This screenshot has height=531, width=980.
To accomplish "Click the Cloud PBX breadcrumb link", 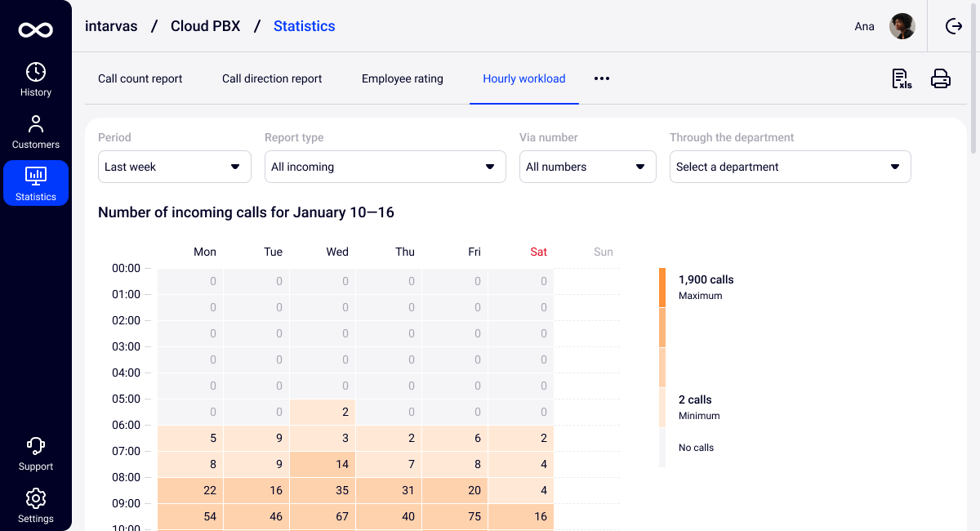I will click(206, 26).
